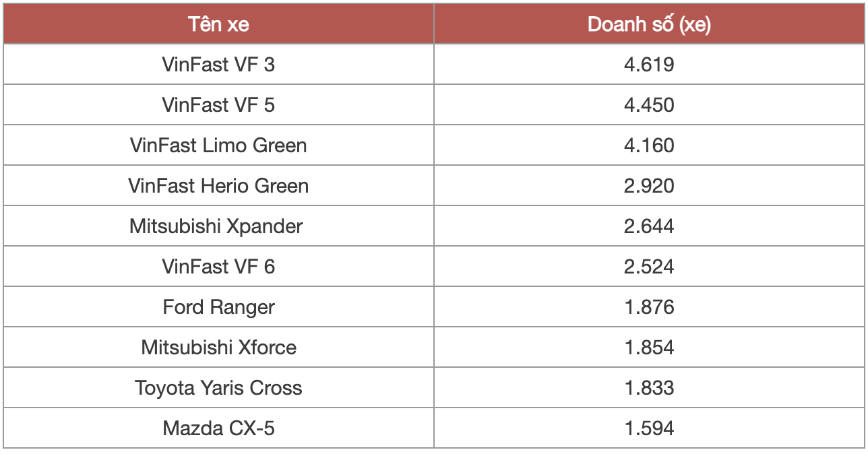Click the Ford Ranger name cell

tap(219, 307)
